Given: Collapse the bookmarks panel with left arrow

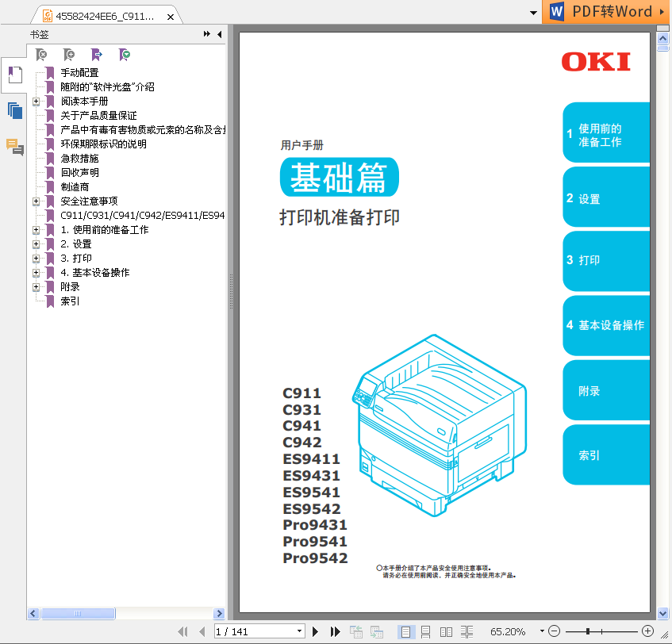Looking at the screenshot, I should [x=220, y=34].
